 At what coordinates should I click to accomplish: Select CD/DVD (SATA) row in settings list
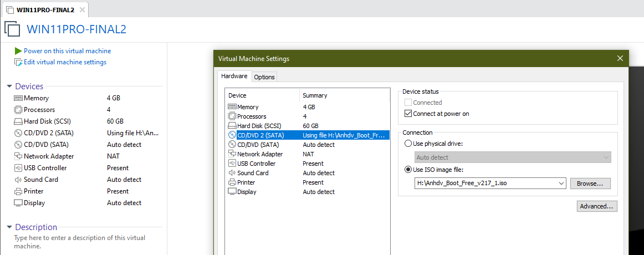pyautogui.click(x=308, y=145)
